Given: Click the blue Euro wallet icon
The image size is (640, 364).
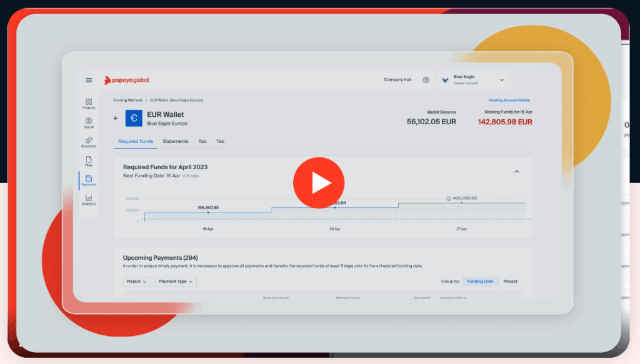Looking at the screenshot, I should point(134,118).
